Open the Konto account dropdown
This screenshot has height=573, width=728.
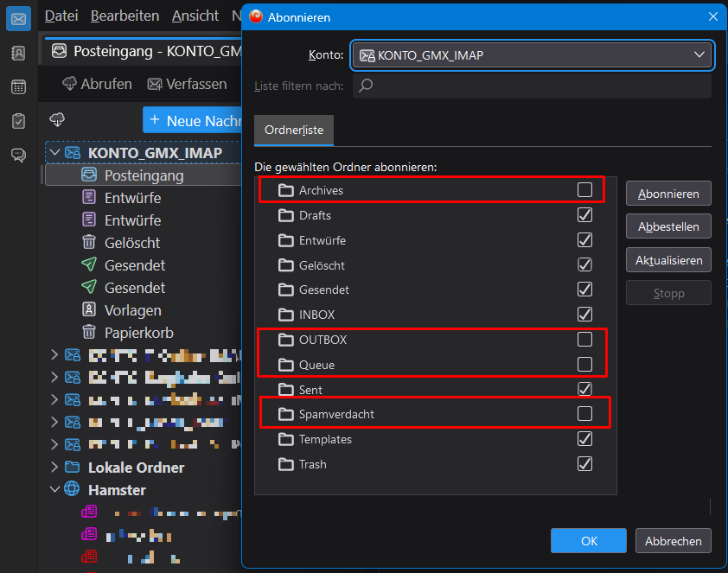pyautogui.click(x=532, y=55)
